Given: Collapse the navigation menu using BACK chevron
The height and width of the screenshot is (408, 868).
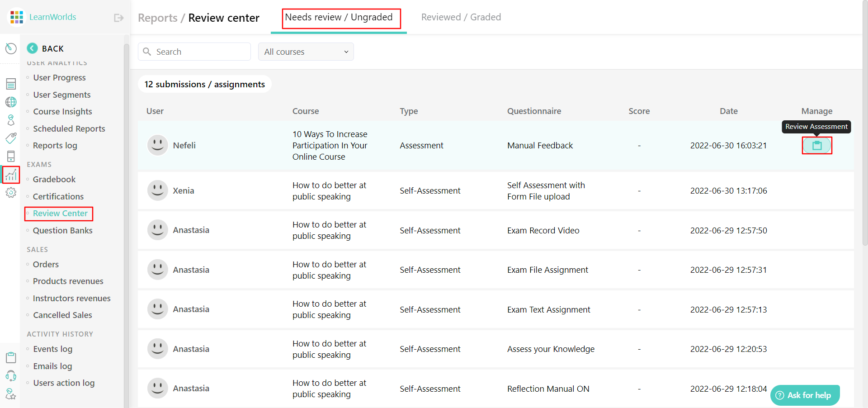Looking at the screenshot, I should click(x=32, y=48).
